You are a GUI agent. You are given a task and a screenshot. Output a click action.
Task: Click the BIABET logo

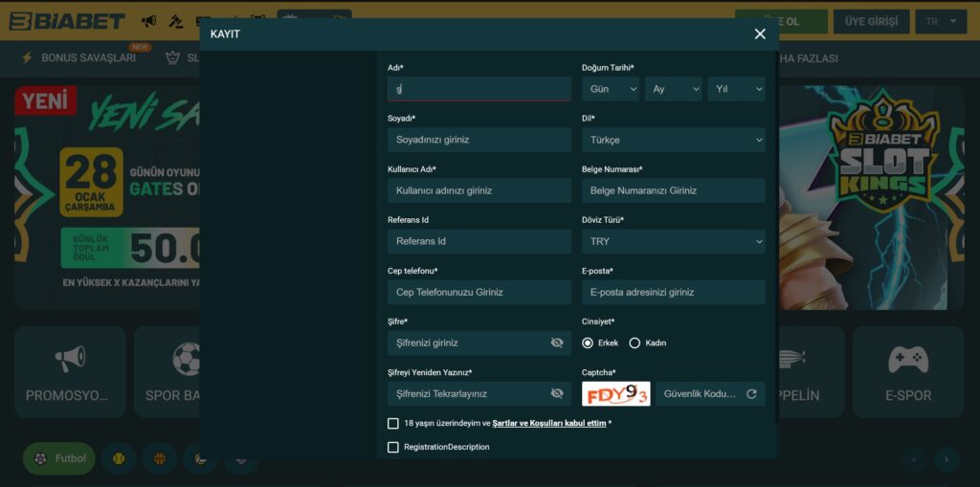pos(67,21)
